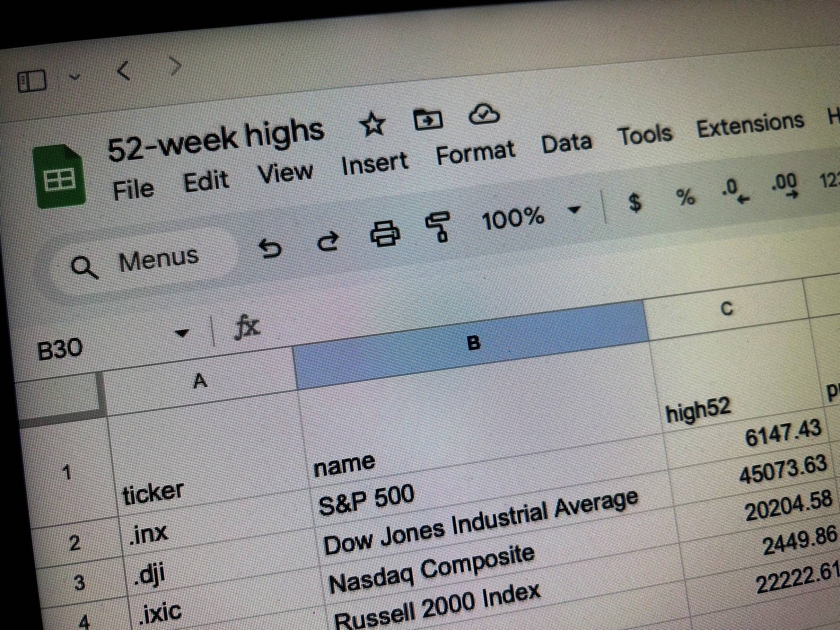Decrease decimal places
Screen dimensions: 840x630
point(736,191)
